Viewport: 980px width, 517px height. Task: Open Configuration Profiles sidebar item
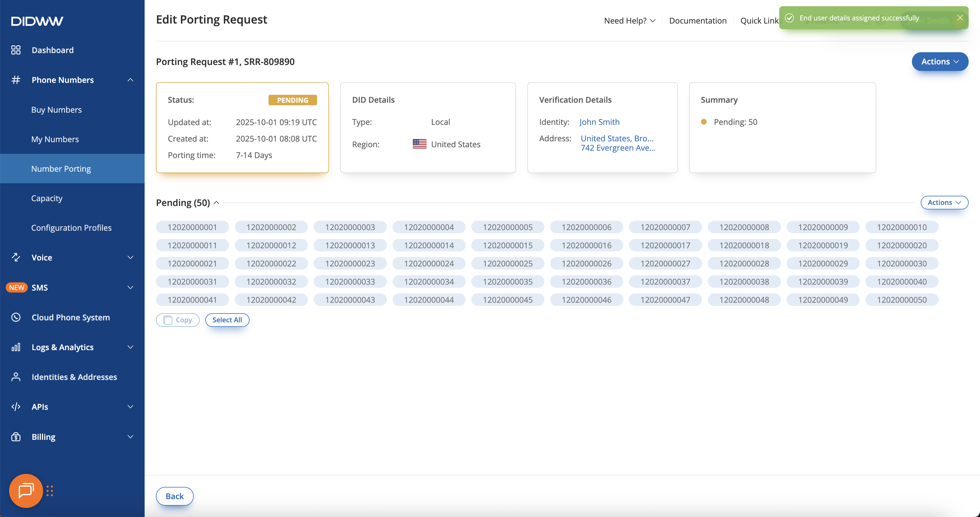tap(71, 228)
